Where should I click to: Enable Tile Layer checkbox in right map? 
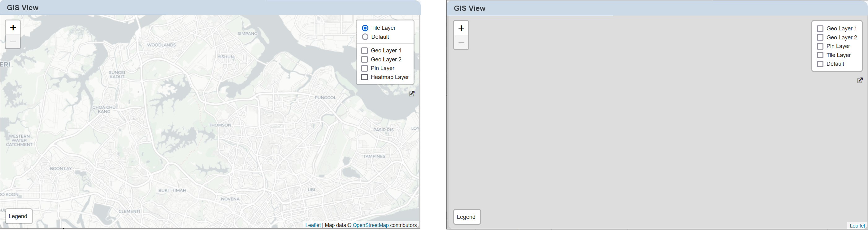pos(820,55)
